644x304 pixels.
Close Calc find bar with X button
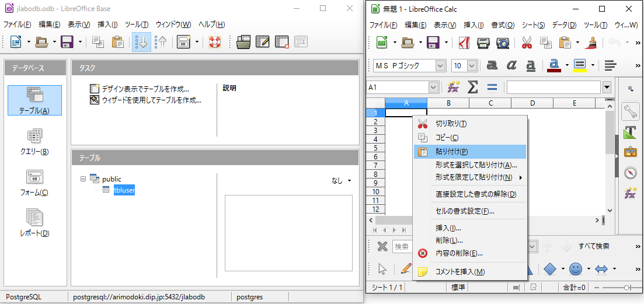coord(382,246)
